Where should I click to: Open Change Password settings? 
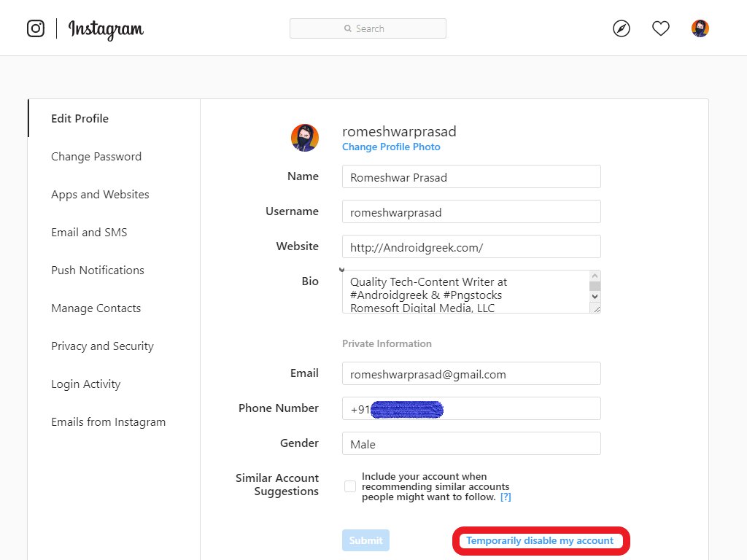96,157
